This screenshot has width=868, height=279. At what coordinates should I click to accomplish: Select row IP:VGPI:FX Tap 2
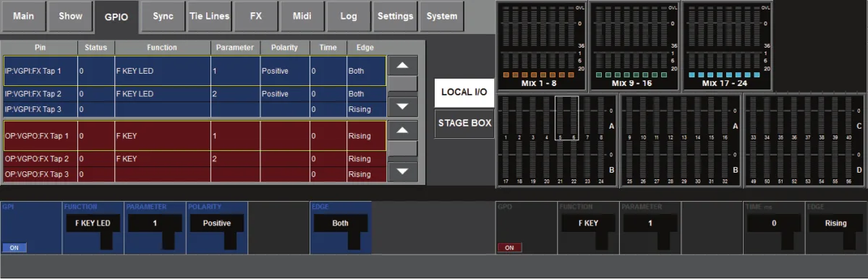(x=195, y=94)
